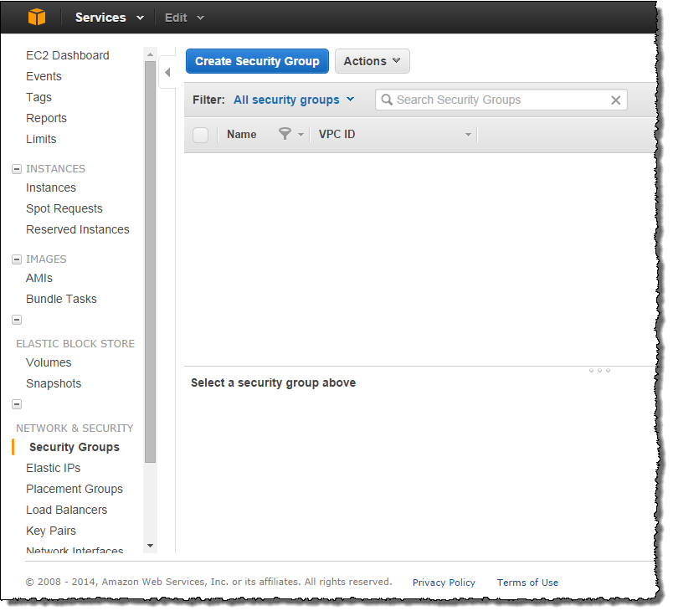Open Tags in the sidebar
The image size is (673, 616).
(x=39, y=97)
